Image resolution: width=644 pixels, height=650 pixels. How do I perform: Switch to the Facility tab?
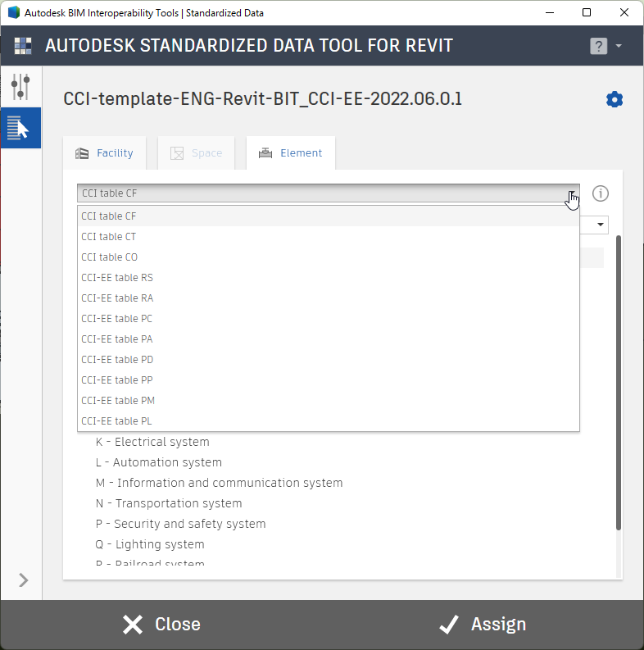pos(104,153)
